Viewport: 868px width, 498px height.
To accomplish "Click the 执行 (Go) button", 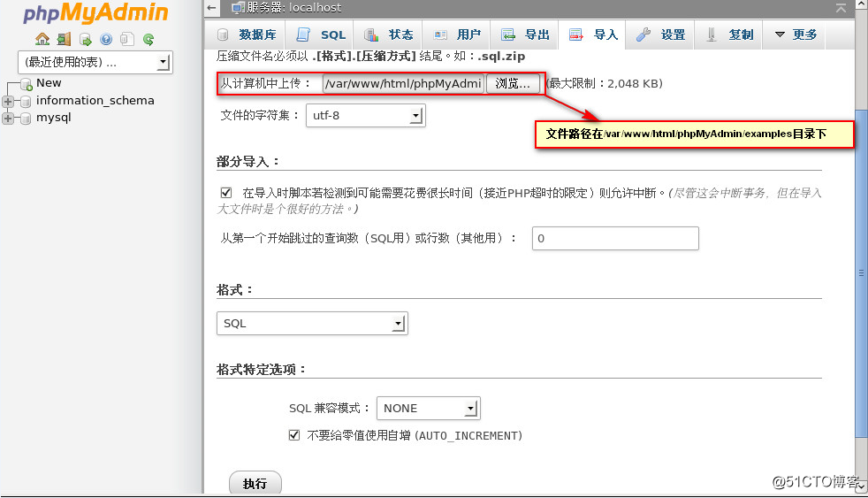I will (255, 484).
